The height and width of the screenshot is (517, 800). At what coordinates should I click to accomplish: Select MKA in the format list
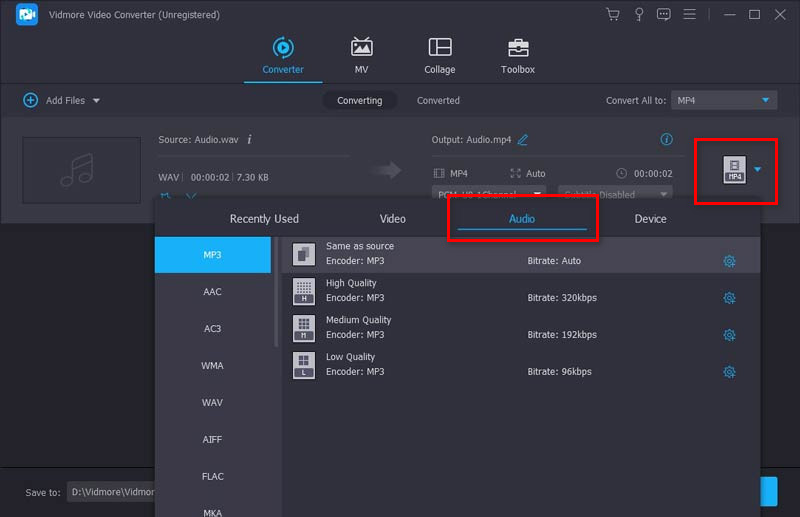coord(213,510)
